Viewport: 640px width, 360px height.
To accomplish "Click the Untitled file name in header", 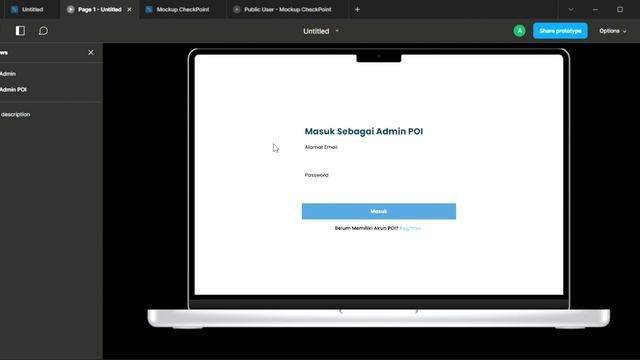I will tap(316, 31).
